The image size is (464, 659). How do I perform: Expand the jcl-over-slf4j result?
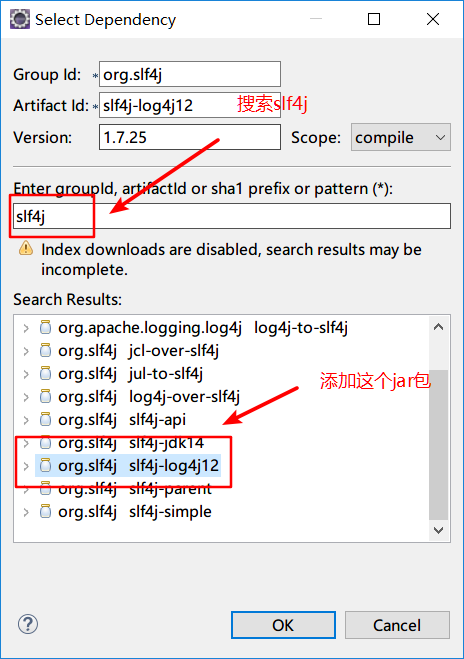coord(26,351)
